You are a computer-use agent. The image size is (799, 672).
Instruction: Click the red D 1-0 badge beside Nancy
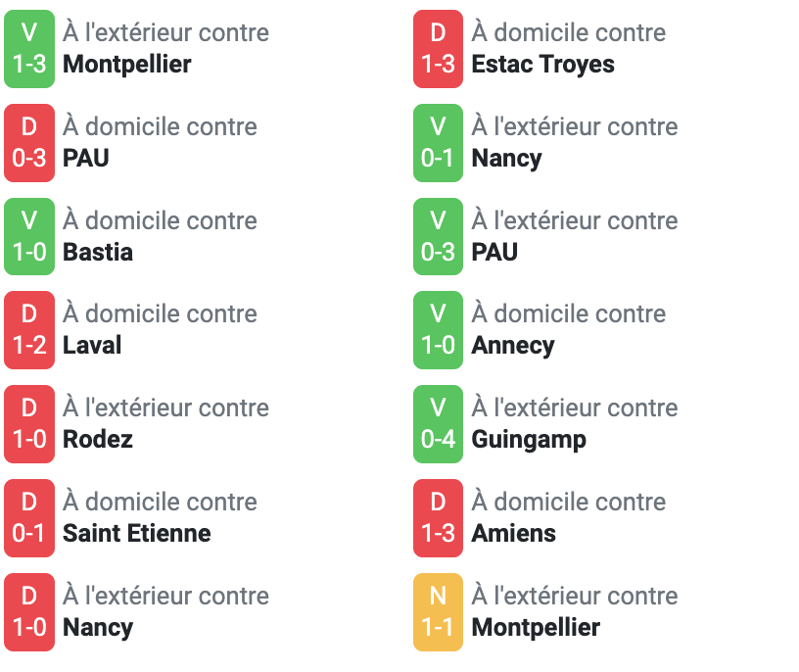29,612
